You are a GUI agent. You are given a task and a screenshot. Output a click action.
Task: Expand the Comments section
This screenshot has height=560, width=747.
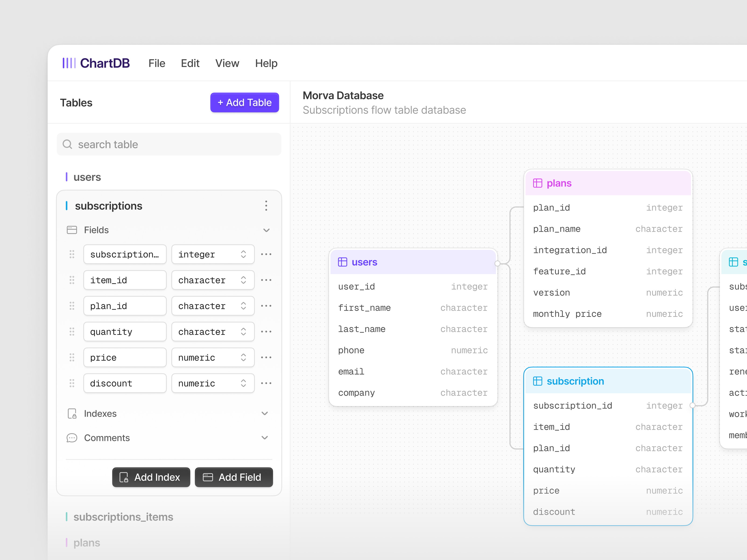[265, 438]
